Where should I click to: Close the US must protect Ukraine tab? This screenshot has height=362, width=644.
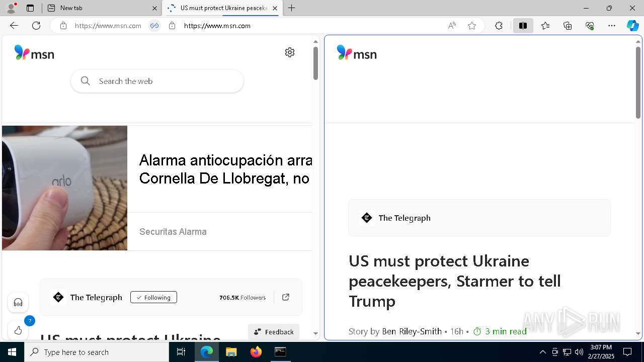(x=275, y=8)
